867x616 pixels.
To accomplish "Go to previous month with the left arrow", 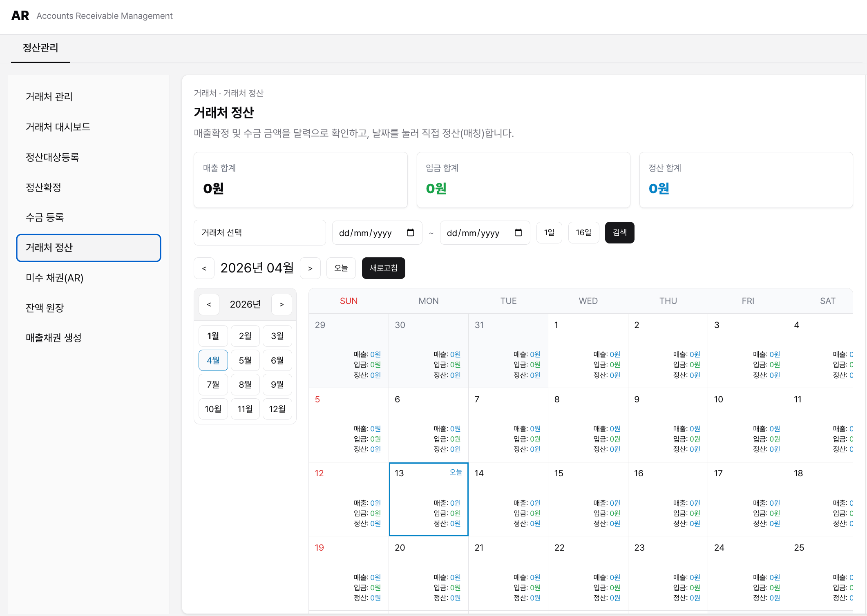I will 204,268.
